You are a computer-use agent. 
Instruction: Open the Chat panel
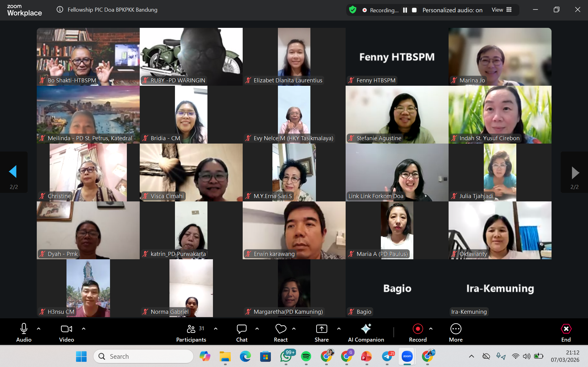(241, 332)
